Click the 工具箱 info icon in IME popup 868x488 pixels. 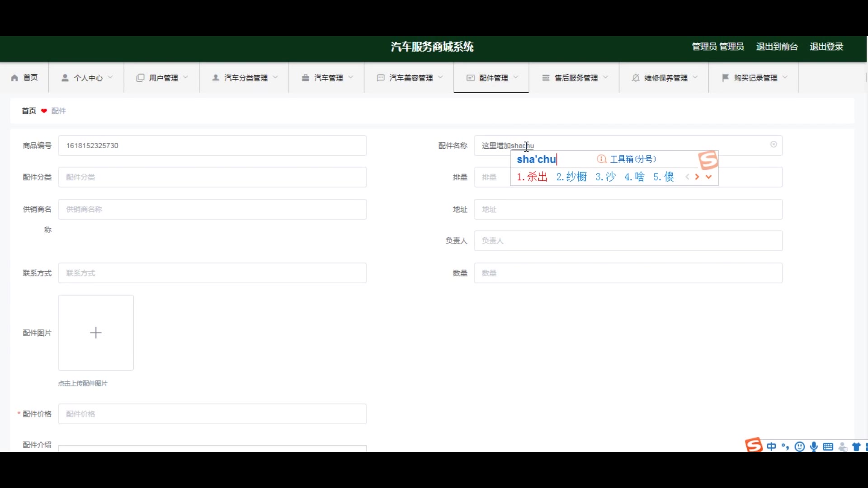click(601, 159)
